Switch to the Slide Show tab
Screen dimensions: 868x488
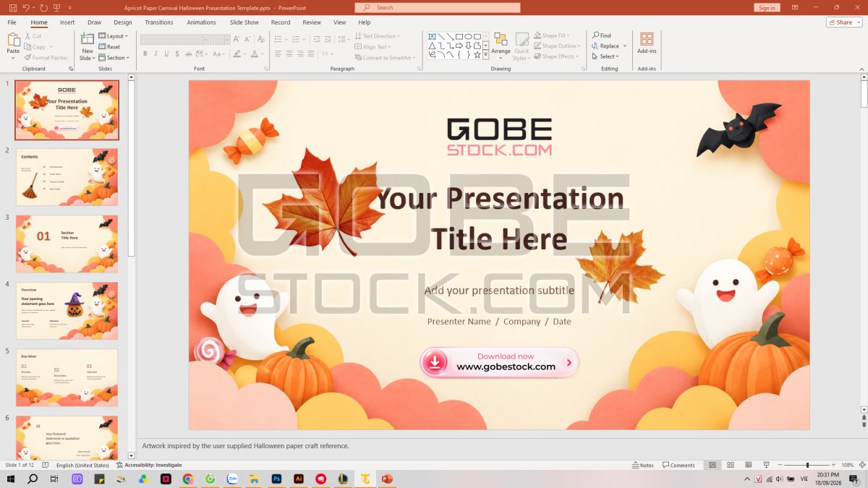click(x=244, y=22)
